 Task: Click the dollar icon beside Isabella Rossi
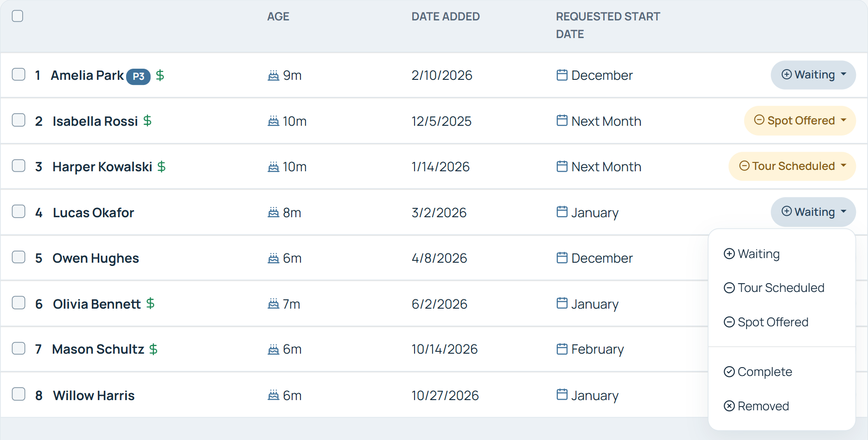coord(147,121)
